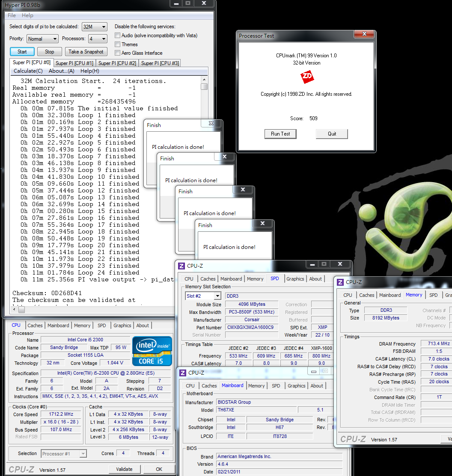Open SPD tab in CPU-Z Memory window

[x=434, y=295]
